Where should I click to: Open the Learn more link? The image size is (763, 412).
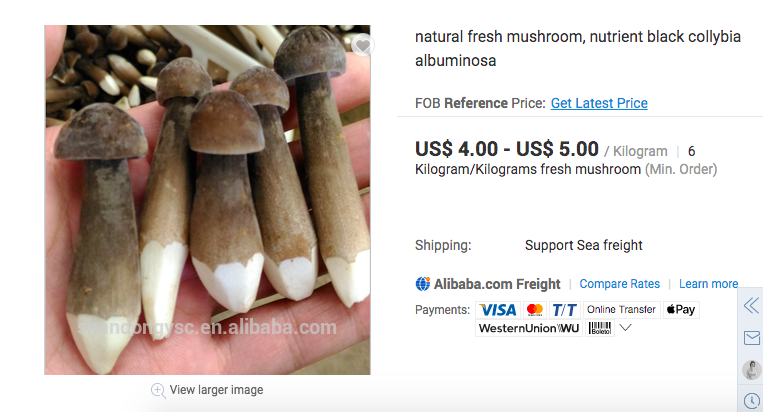point(708,284)
